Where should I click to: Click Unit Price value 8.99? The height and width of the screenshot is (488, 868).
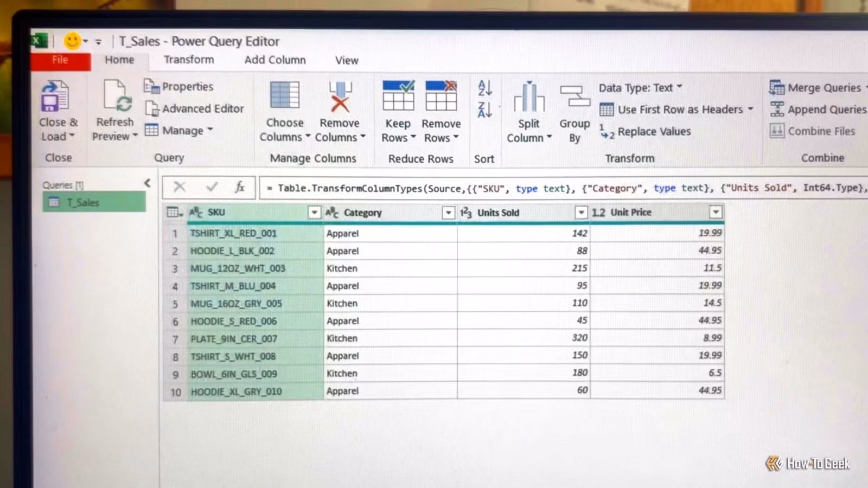pyautogui.click(x=657, y=338)
